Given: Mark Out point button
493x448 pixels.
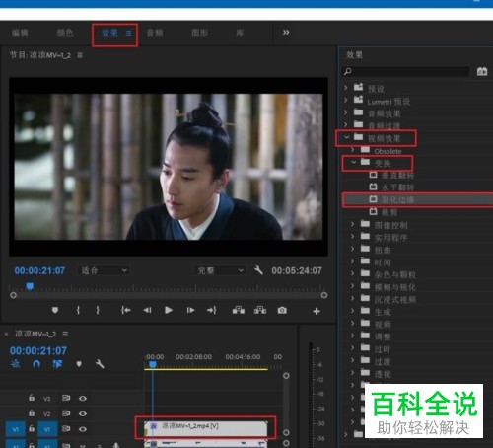Looking at the screenshot, I should tap(98, 310).
